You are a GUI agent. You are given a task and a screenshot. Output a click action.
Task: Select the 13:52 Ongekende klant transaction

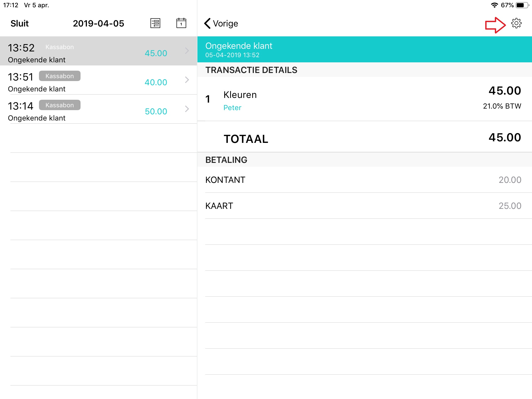(37, 60)
